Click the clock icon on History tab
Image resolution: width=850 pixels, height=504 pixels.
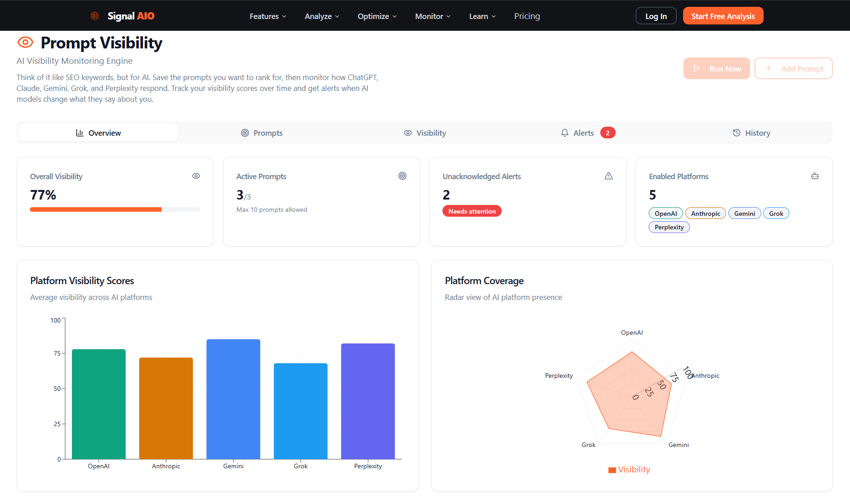(x=736, y=133)
